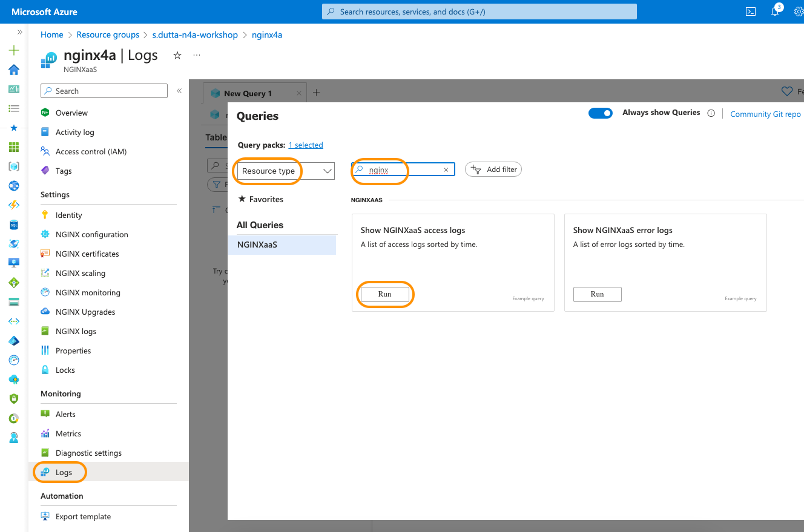The height and width of the screenshot is (532, 804).
Task: Click info icon beside Always show Queries
Action: [711, 113]
